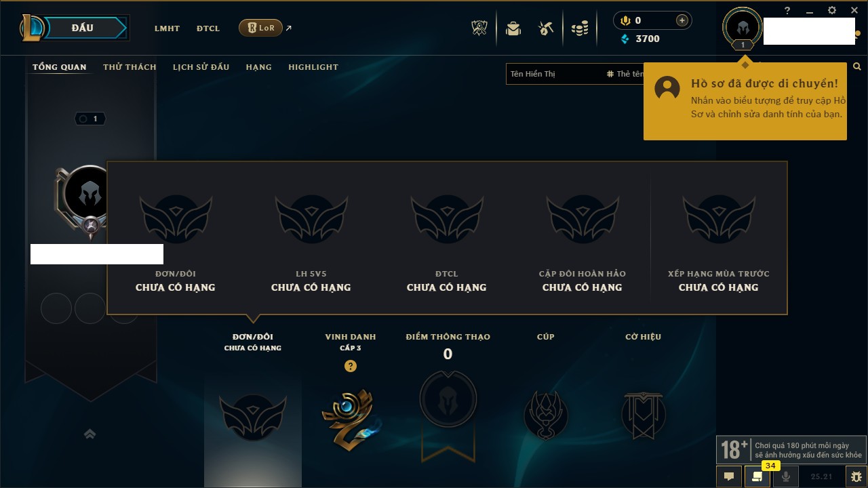
Task: Click the Honor help question mark icon
Action: click(x=350, y=366)
